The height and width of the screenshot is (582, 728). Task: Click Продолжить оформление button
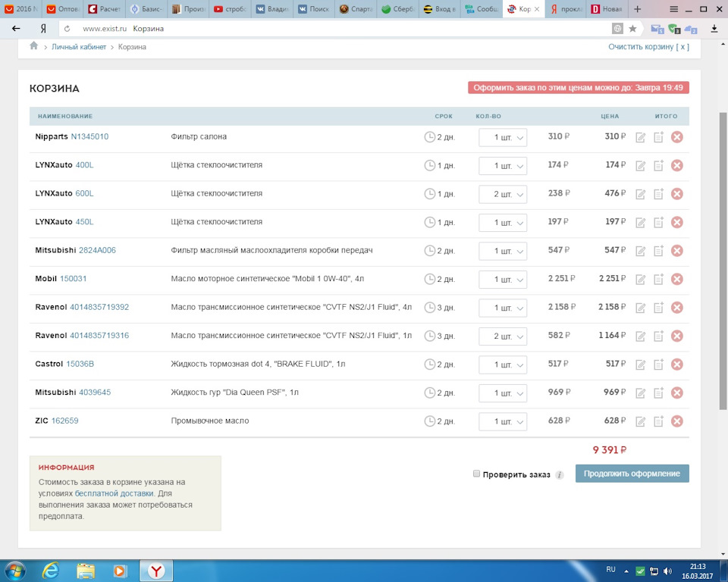[x=632, y=474]
